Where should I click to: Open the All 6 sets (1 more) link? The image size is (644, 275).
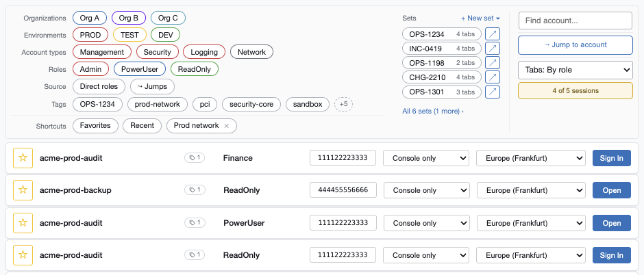[x=433, y=111]
